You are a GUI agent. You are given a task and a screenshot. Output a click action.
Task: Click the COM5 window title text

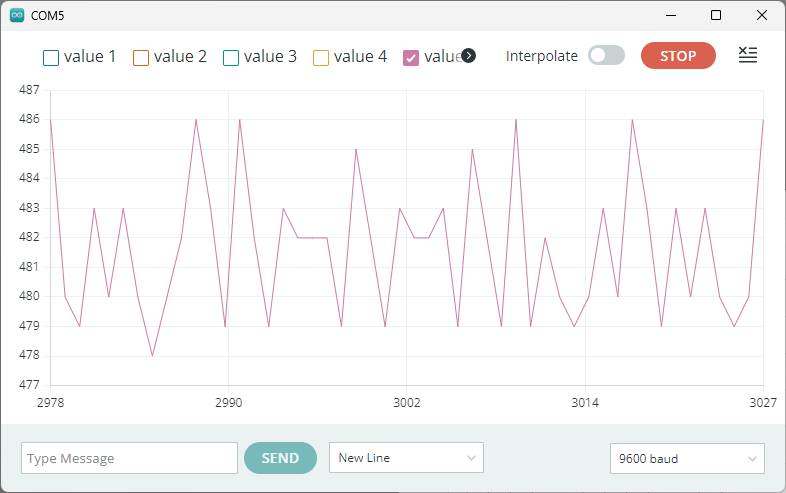[47, 16]
